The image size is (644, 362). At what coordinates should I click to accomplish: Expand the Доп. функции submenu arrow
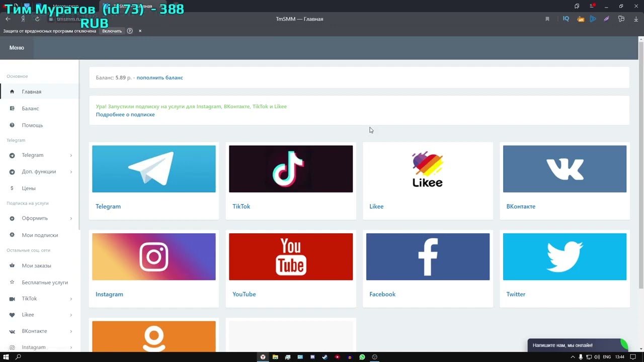click(71, 172)
